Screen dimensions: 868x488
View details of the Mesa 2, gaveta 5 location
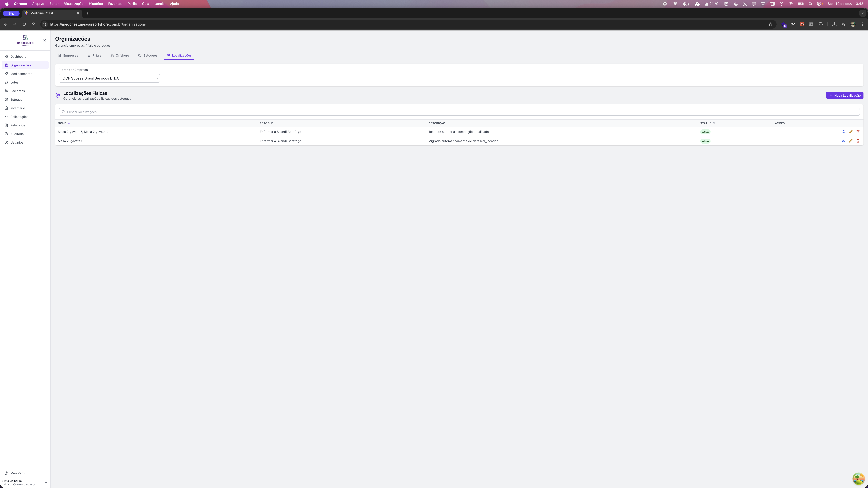[843, 141]
